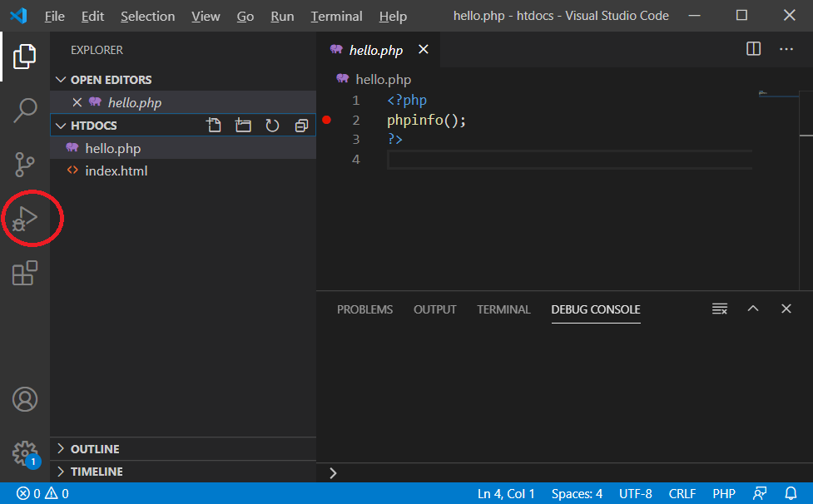813x504 pixels.
Task: Open the Run and Debug view
Action: click(25, 220)
